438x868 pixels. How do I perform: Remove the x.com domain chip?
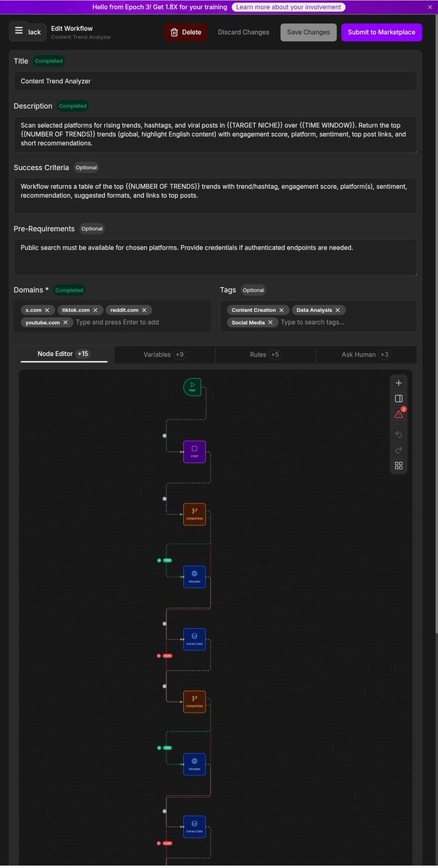pos(48,310)
